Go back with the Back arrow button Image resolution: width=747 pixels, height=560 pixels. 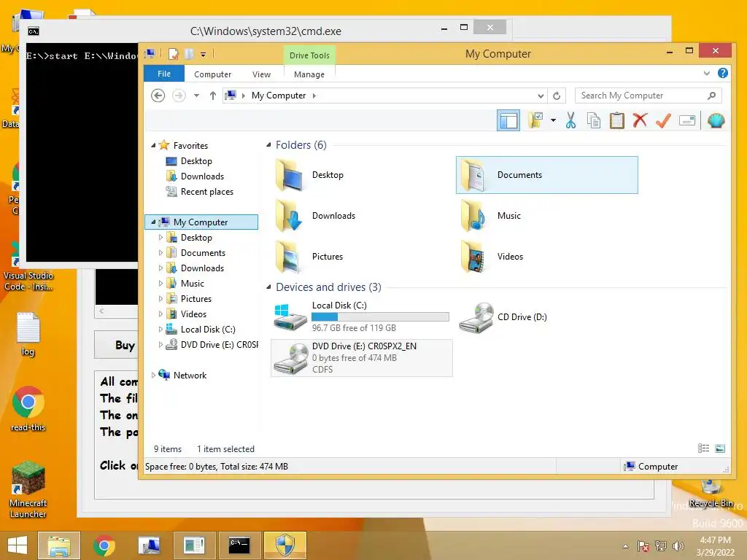coord(158,96)
